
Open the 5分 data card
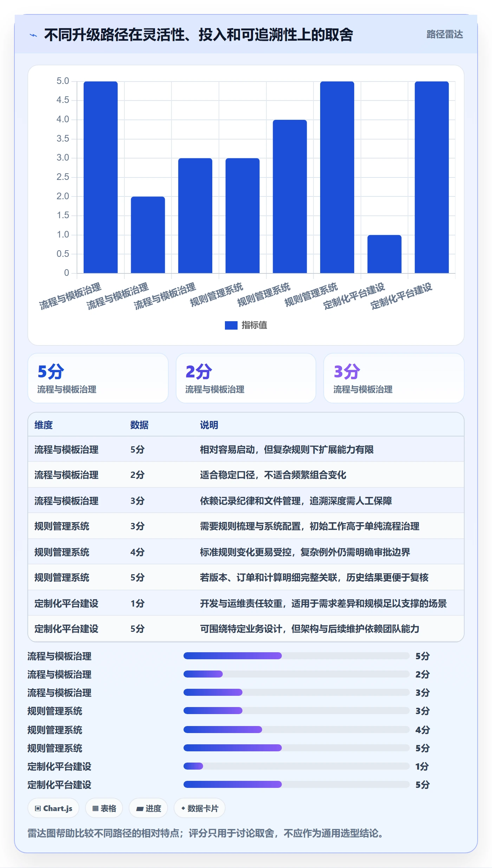tap(98, 378)
